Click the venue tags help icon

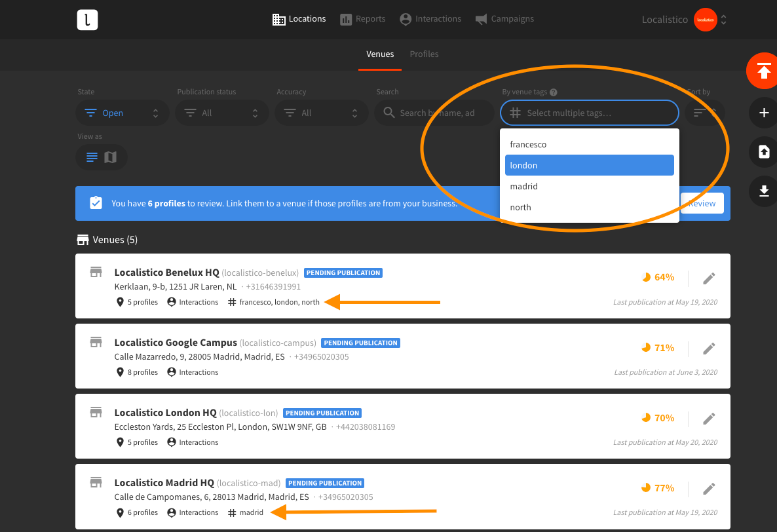(554, 92)
